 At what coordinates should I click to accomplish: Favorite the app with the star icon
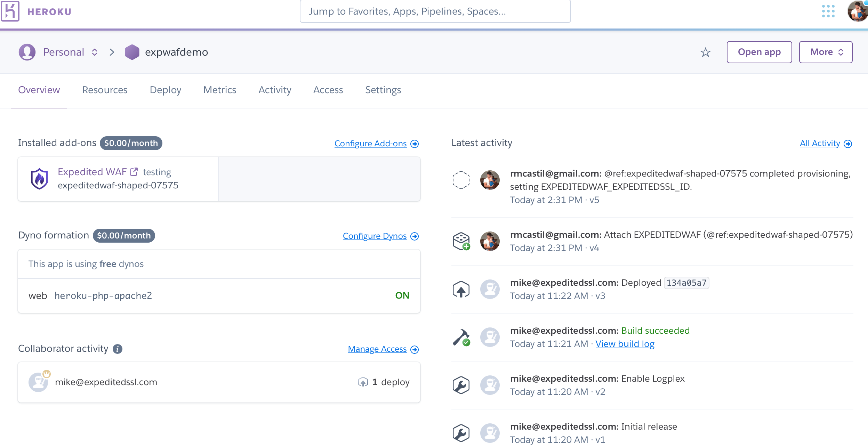(x=705, y=52)
